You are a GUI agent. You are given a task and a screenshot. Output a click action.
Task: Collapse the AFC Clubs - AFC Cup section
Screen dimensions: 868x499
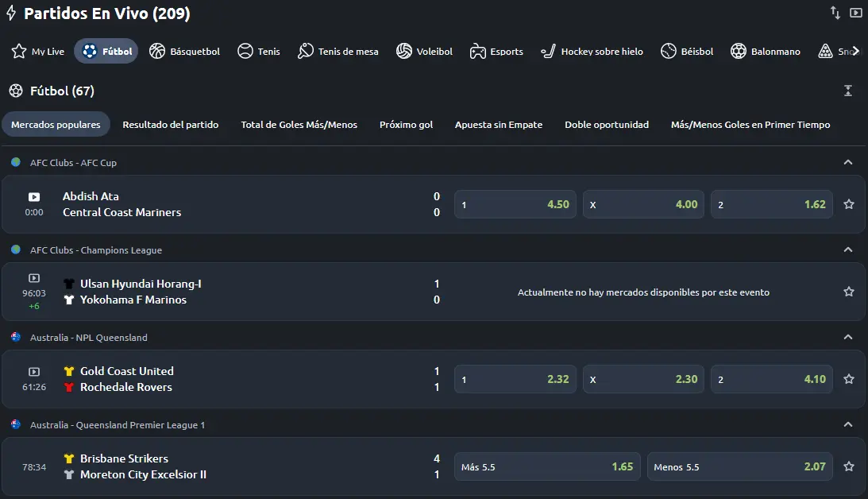pos(847,162)
